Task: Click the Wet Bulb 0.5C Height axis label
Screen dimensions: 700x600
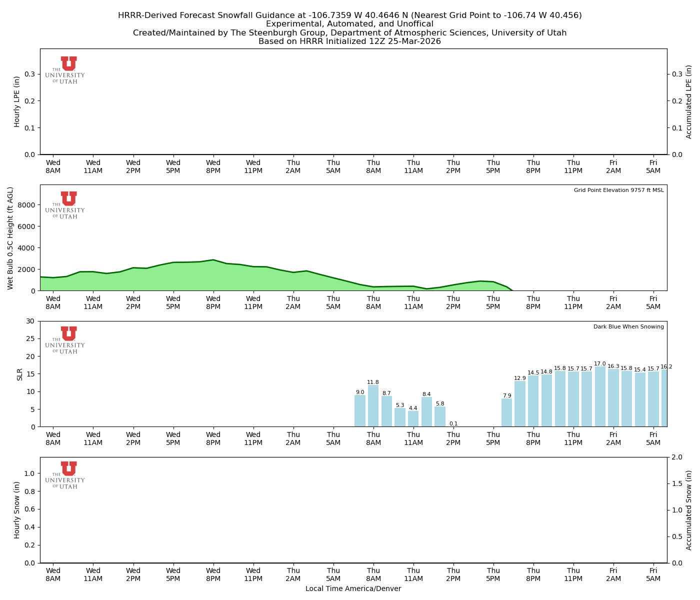Action: point(10,238)
